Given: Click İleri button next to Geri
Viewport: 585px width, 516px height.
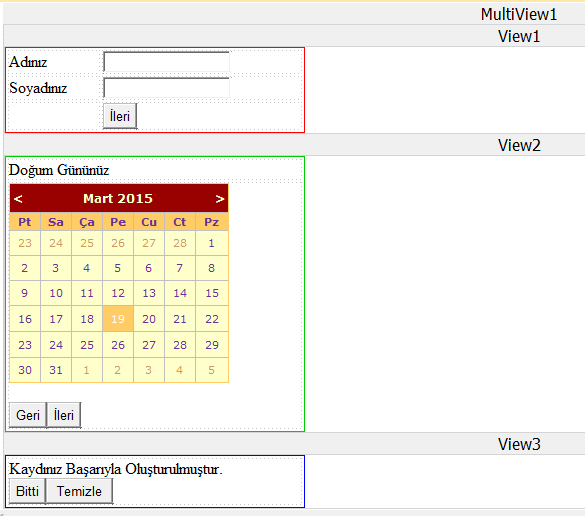Looking at the screenshot, I should click(64, 415).
